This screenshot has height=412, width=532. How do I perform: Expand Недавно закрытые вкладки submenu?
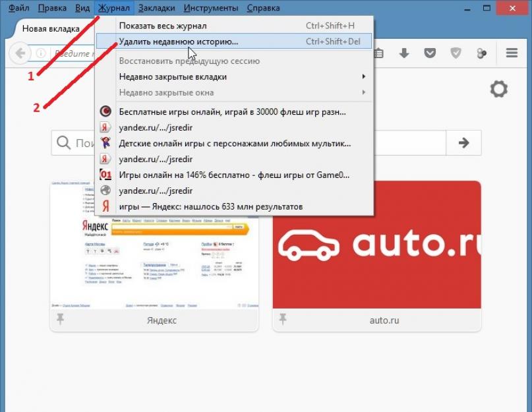(234, 76)
